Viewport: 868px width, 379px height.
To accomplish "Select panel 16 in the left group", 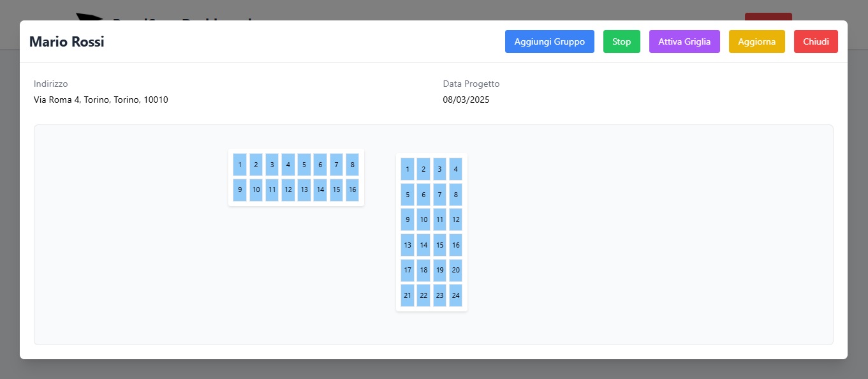I will 352,189.
